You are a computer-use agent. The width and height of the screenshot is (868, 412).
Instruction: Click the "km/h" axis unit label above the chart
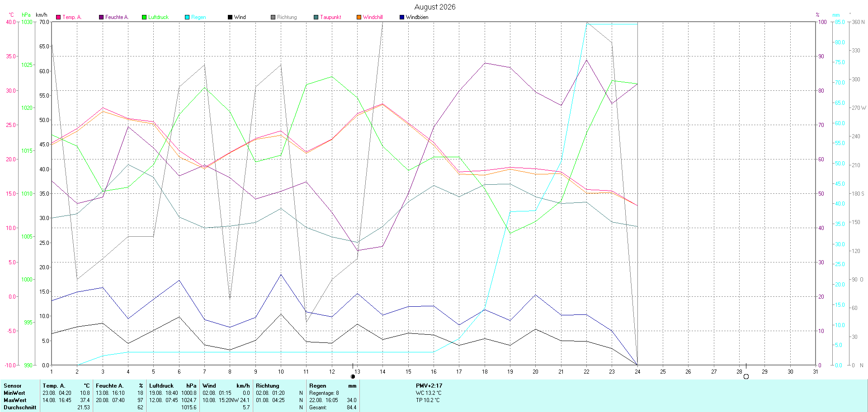tap(42, 15)
